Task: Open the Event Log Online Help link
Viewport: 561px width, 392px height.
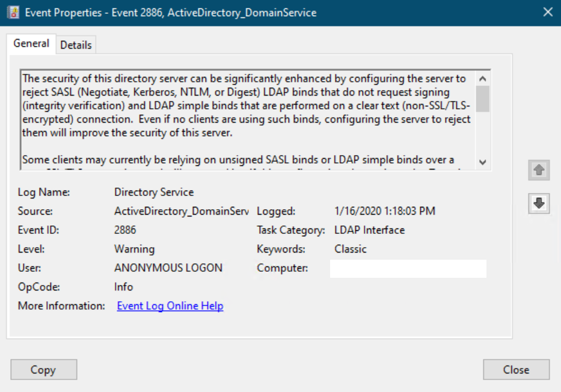Action: [170, 306]
